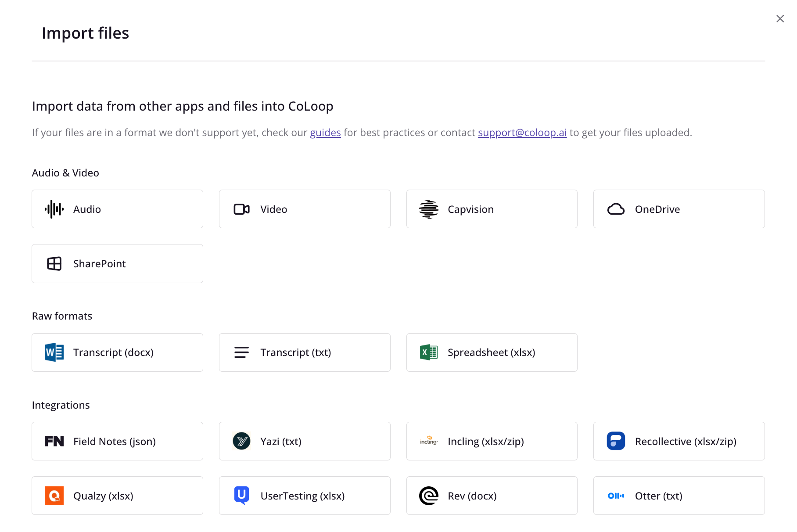Click the OneDrive cloud icon

click(x=616, y=209)
